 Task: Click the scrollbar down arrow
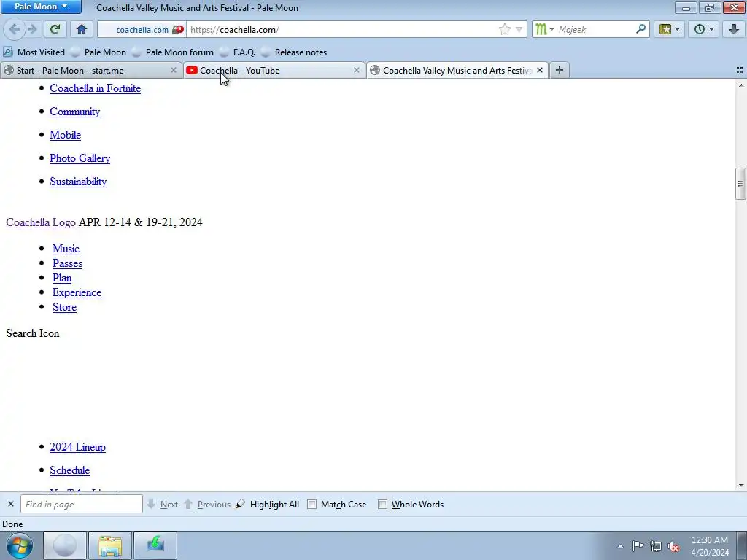coord(740,486)
